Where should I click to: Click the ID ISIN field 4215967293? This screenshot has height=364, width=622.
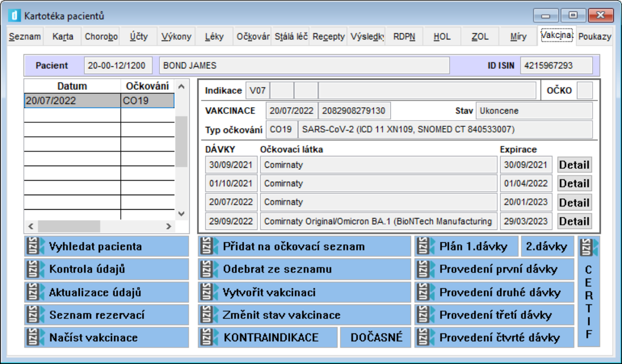click(556, 66)
